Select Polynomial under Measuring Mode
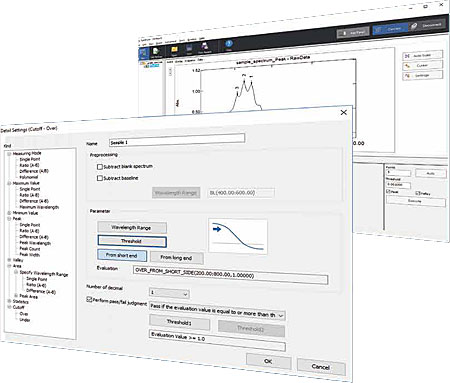The image size is (450, 383). 29,177
